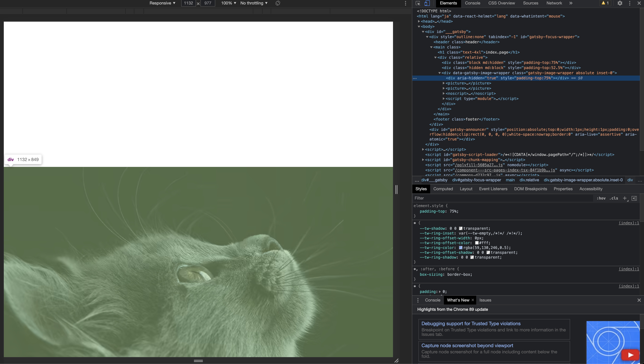Activate the inspect element picker icon
Screen dimensions: 644x364
tap(417, 3)
